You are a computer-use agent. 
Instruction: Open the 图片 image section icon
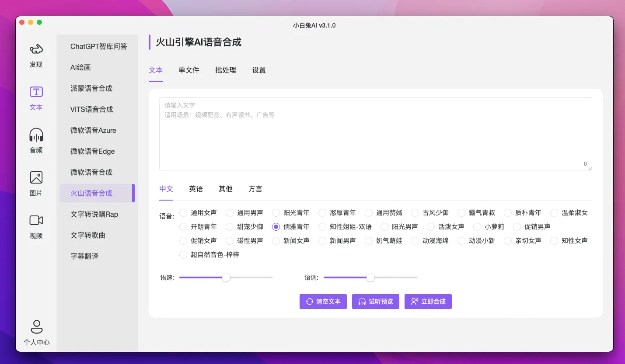coord(36,177)
